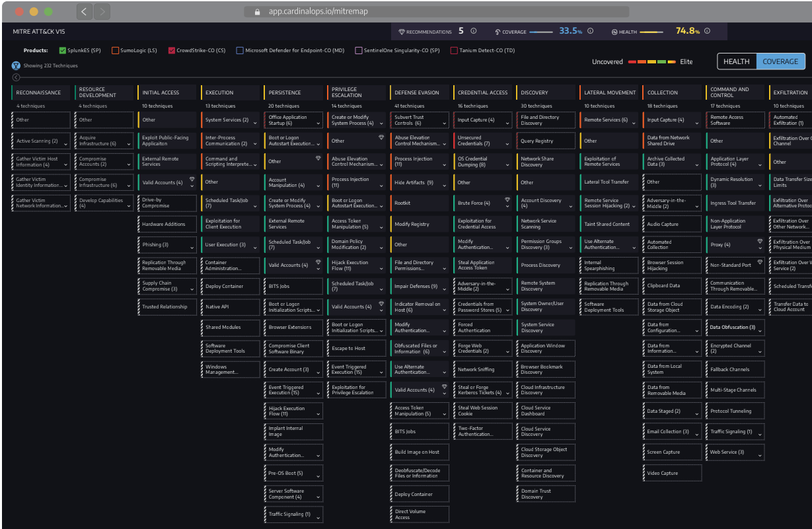Expand Data Encoding (2) chevron
This screenshot has width=812, height=529.
[x=760, y=309]
